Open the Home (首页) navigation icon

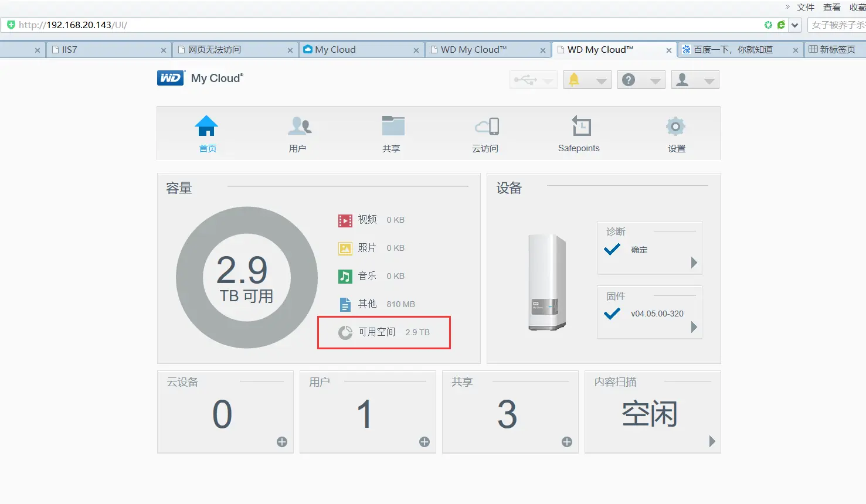point(206,126)
